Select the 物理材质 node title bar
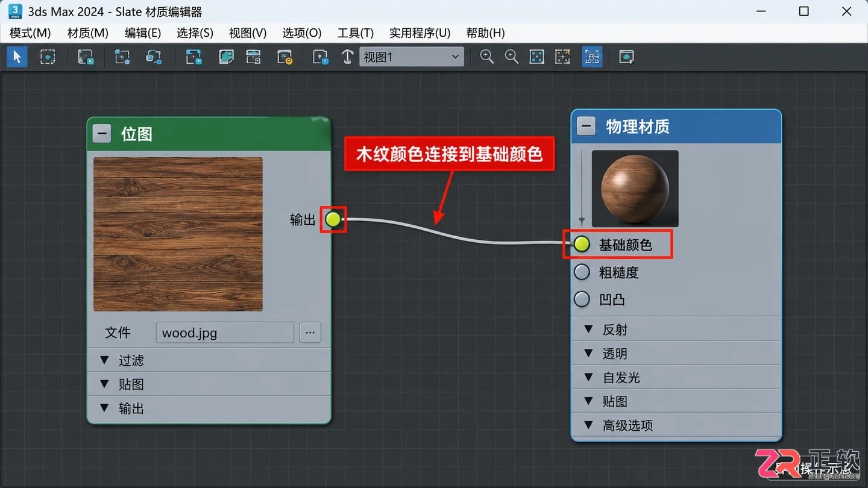 [676, 127]
